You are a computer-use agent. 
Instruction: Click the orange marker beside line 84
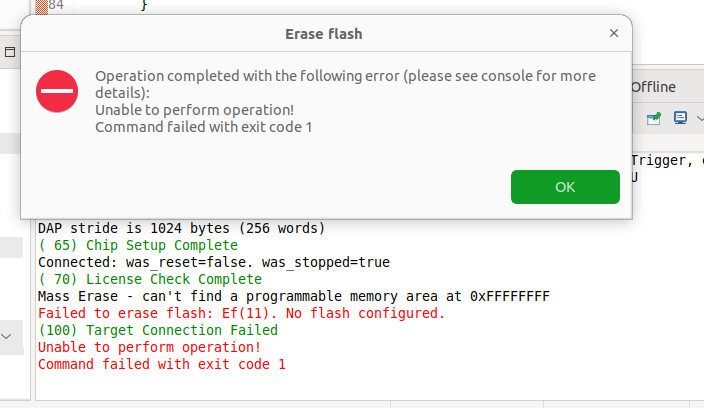(x=41, y=6)
